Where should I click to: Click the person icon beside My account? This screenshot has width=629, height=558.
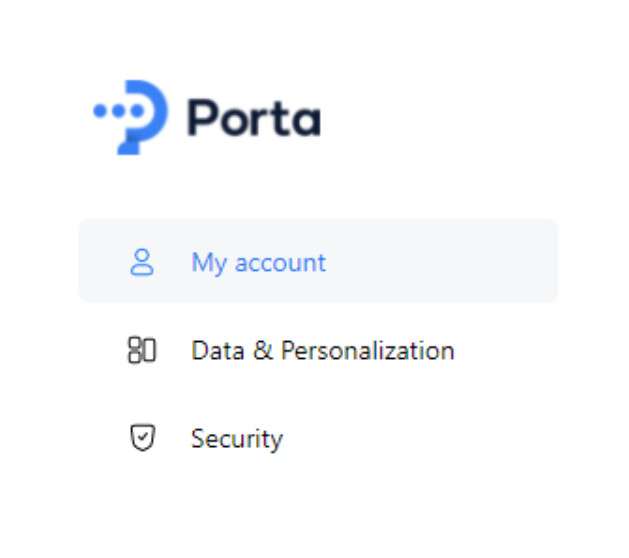tap(142, 262)
